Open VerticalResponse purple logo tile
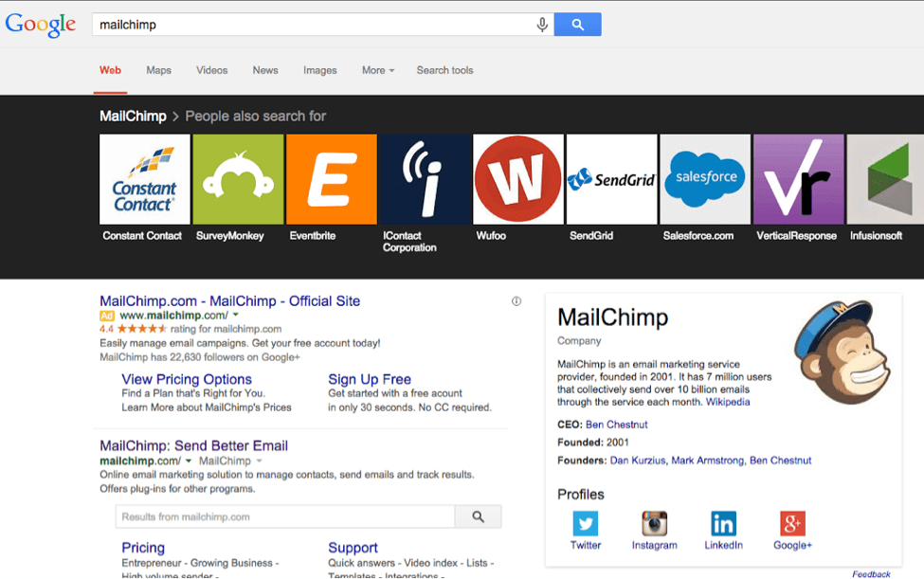Viewport: 924px width, 579px height. (x=799, y=179)
